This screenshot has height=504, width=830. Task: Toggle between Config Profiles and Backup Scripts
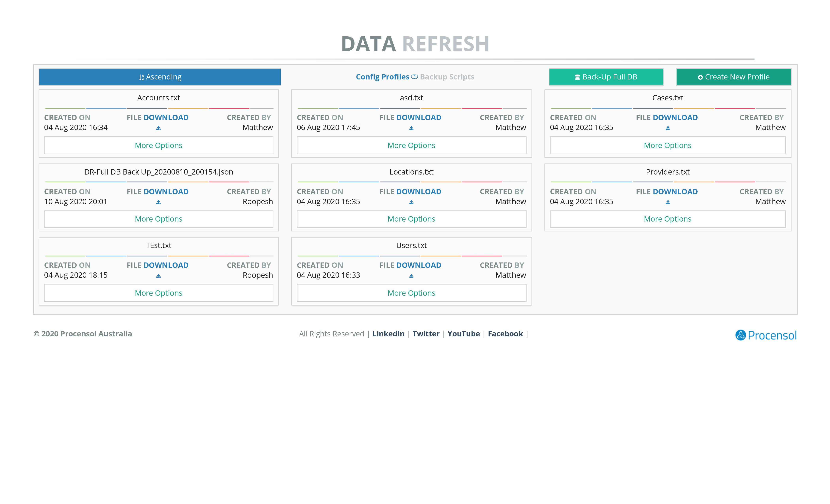[x=414, y=77]
